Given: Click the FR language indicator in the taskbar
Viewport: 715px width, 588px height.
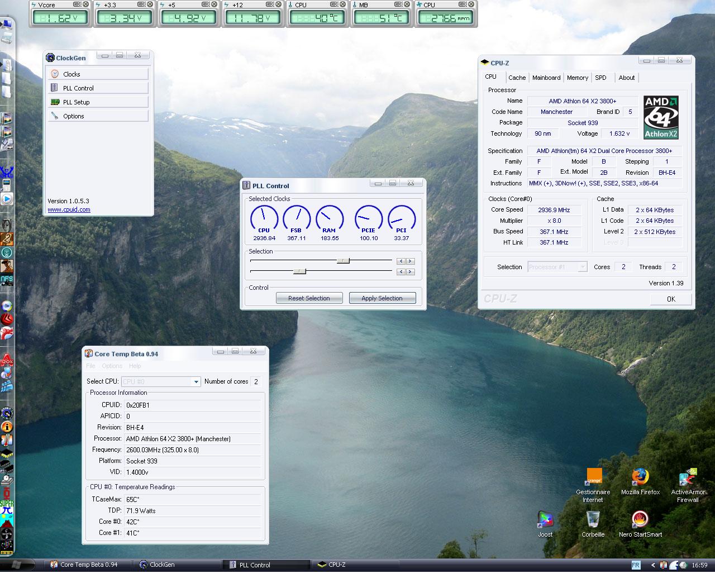Looking at the screenshot, I should point(636,565).
